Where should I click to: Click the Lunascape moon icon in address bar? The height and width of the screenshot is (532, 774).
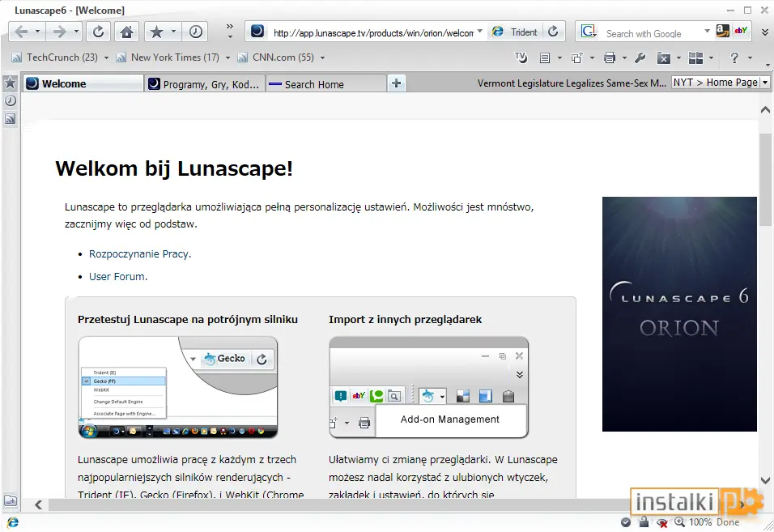click(257, 32)
